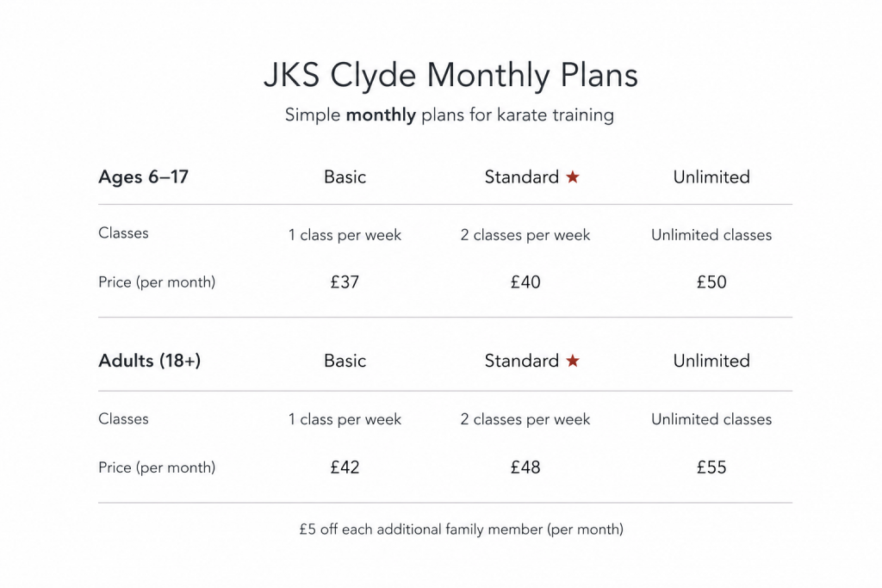Click the JKS Clyde Monthly Plans title
Image resolution: width=882 pixels, height=588 pixels.
pos(450,76)
